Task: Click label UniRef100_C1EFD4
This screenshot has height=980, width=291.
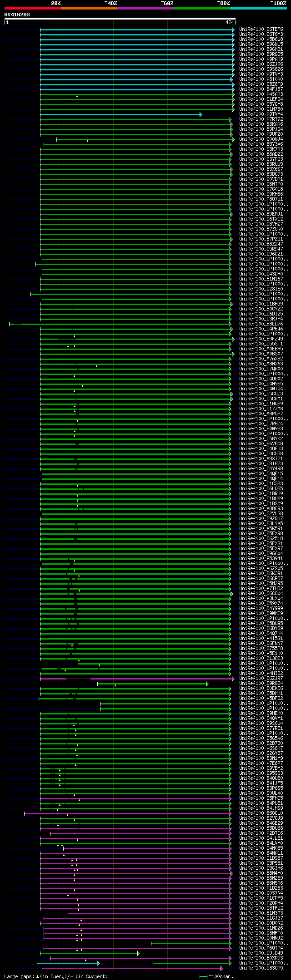Action: 261,99
